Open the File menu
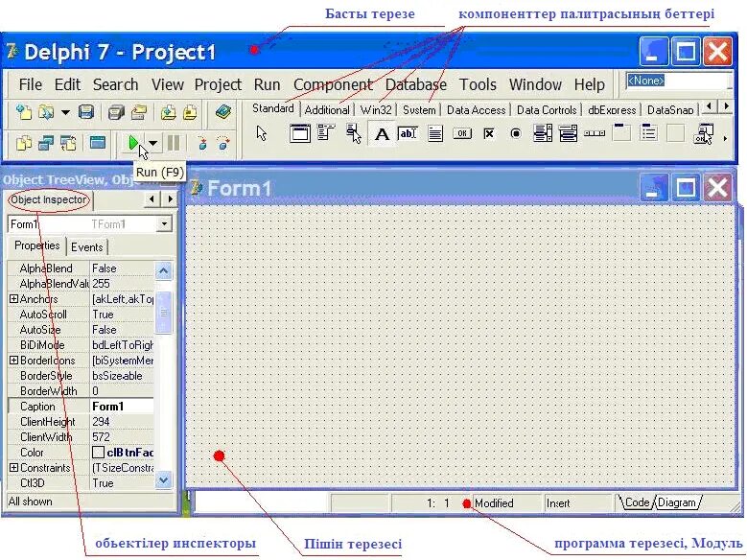Viewport: 747px width, 560px height. point(30,84)
